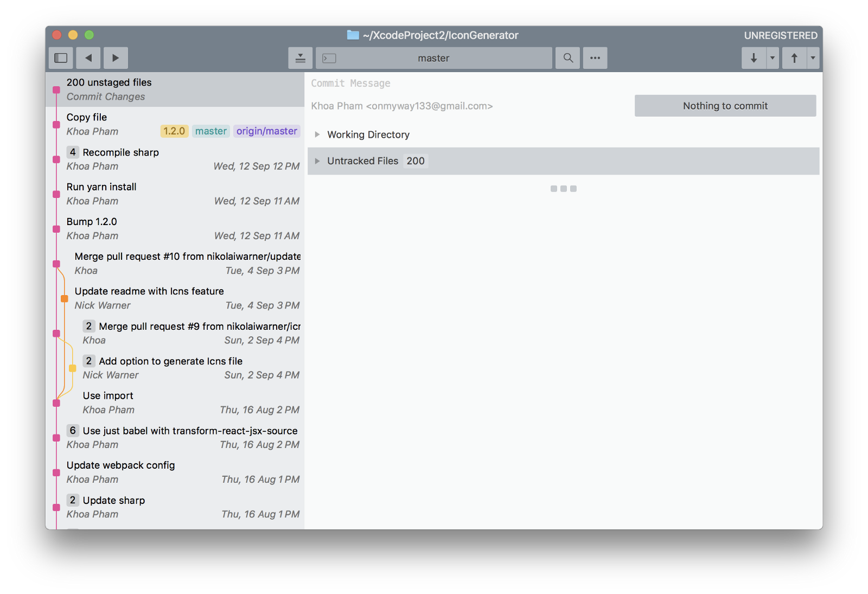The height and width of the screenshot is (594, 868).
Task: Click the green master branch label
Action: click(211, 131)
